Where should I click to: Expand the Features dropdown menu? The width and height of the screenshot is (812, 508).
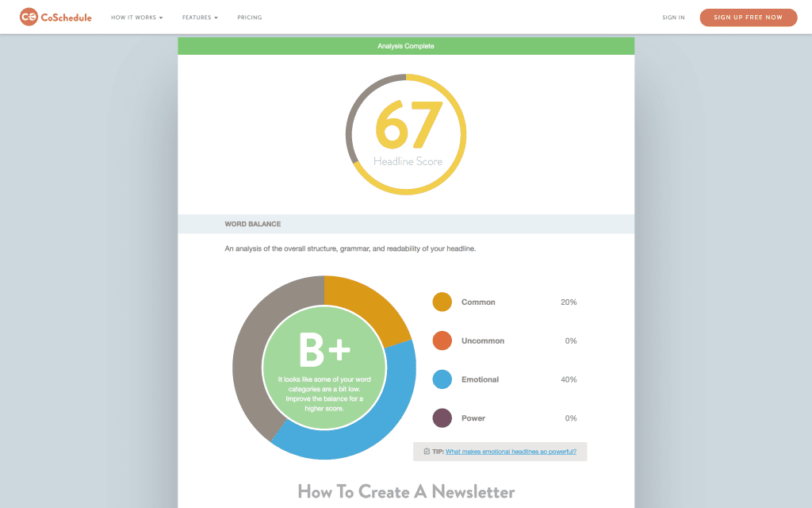[199, 17]
